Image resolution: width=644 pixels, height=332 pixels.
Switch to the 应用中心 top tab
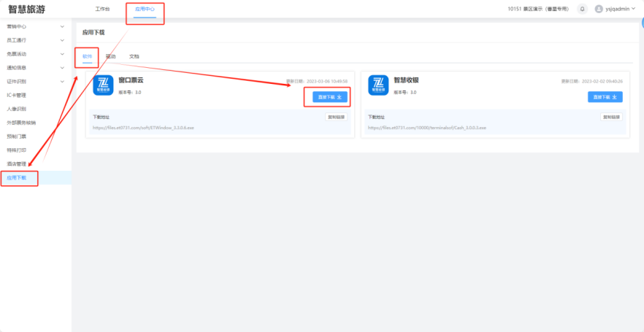coord(145,9)
